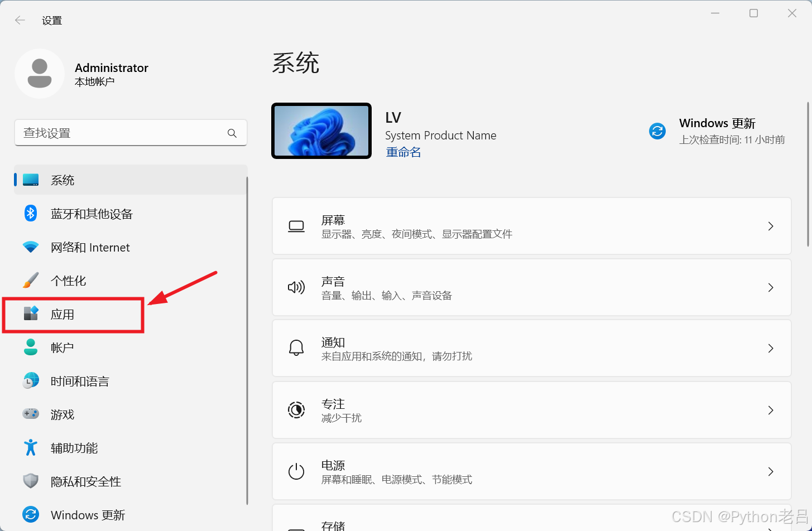
Task: Open the 电源 settings card
Action: [532, 471]
